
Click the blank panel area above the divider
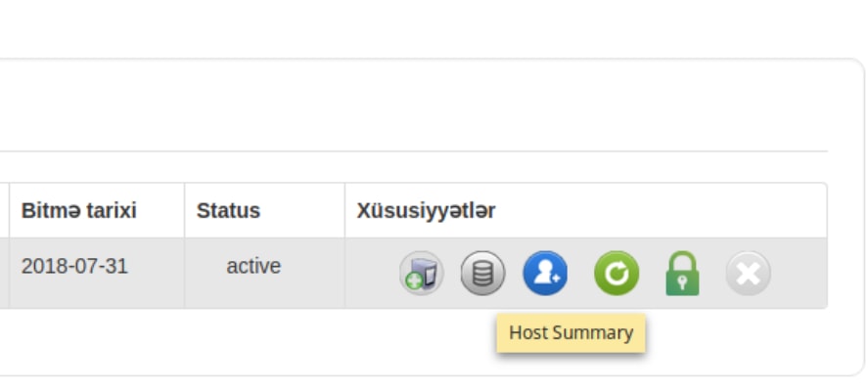pos(414,105)
